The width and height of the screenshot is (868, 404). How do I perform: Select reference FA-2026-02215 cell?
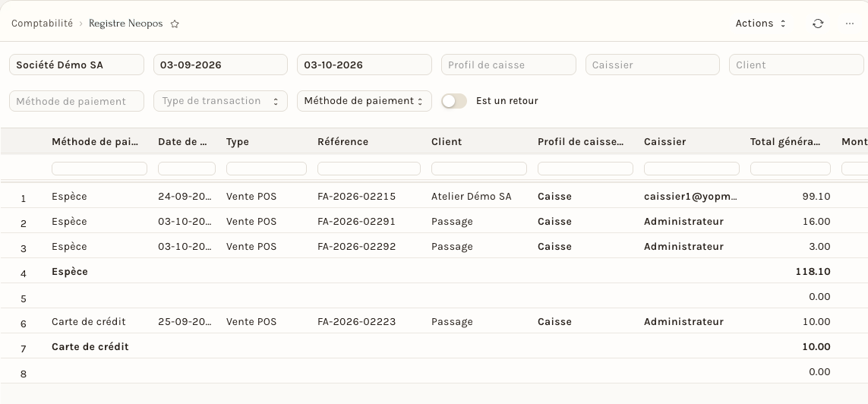pyautogui.click(x=356, y=197)
